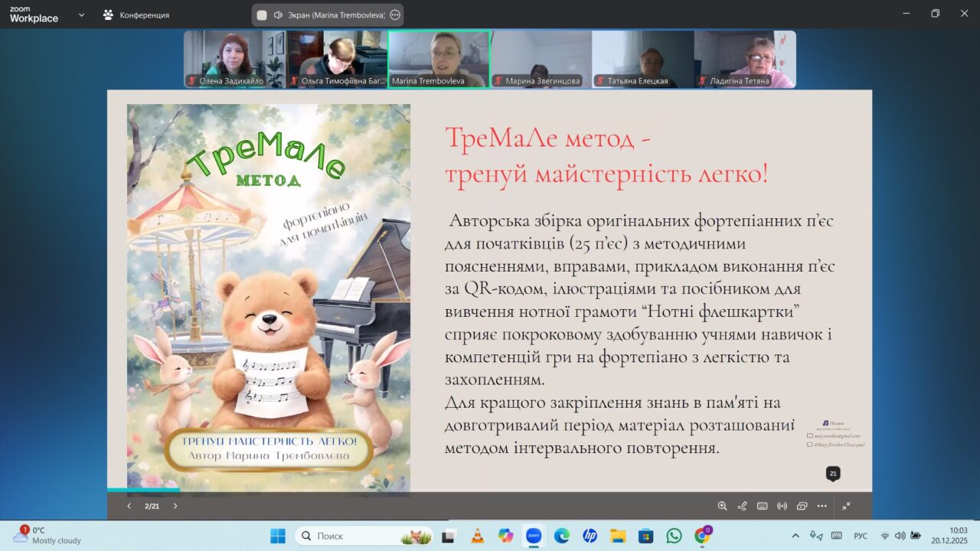Open the Конференция tab
980x551 pixels.
pos(136,15)
